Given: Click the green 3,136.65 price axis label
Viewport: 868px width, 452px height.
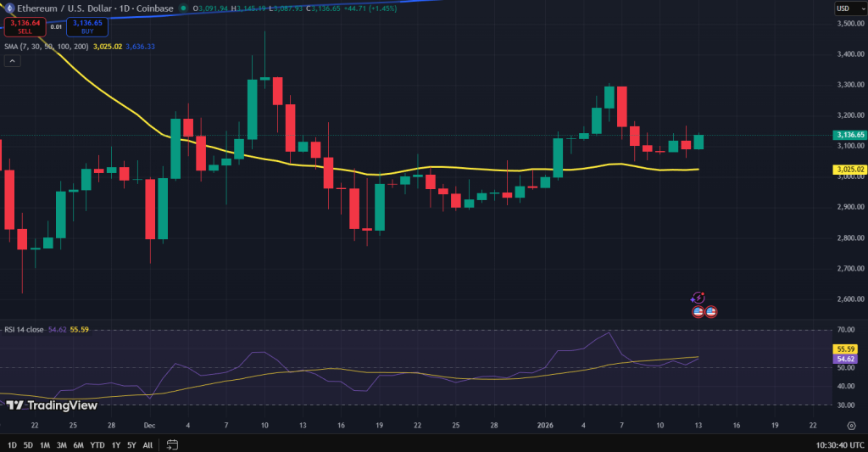Looking at the screenshot, I should [x=849, y=135].
